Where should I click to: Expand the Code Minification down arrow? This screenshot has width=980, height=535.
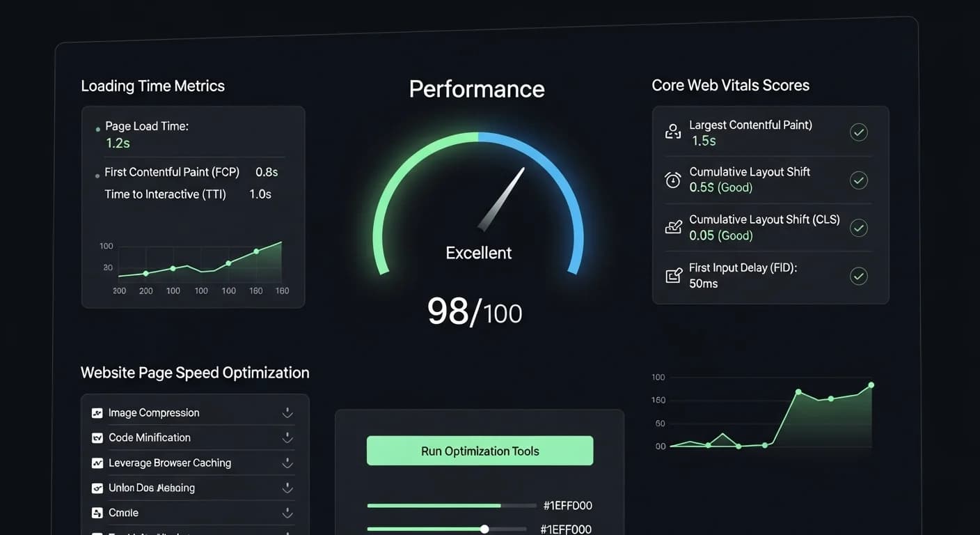coord(287,438)
